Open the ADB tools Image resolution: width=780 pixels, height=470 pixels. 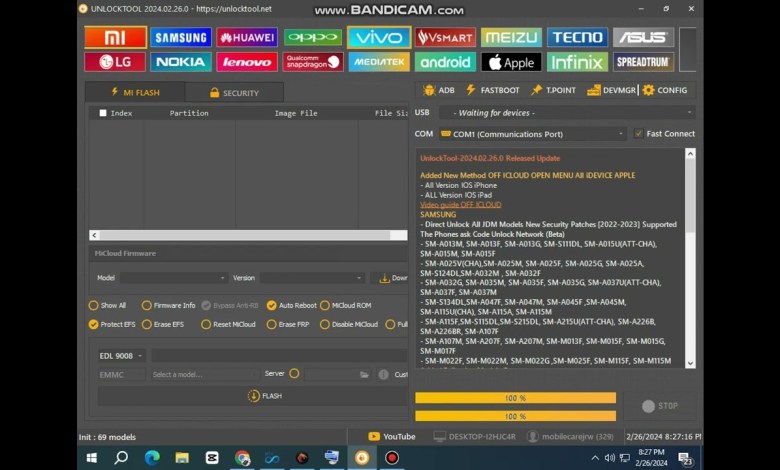(x=439, y=90)
